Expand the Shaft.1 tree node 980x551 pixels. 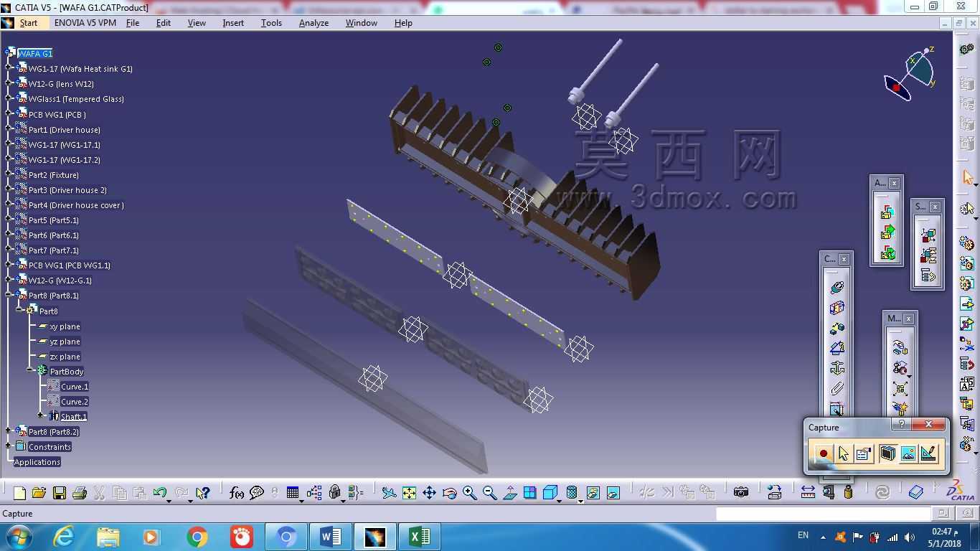[x=41, y=416]
